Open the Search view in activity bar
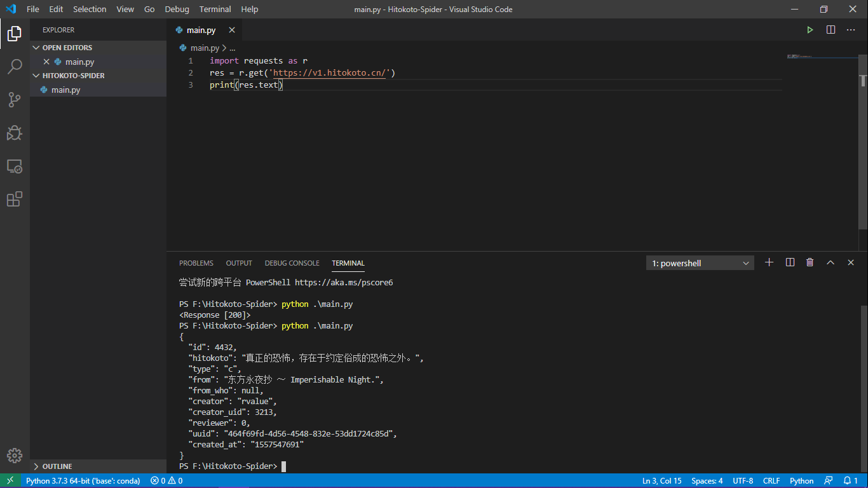The height and width of the screenshot is (488, 868). pos(15,66)
